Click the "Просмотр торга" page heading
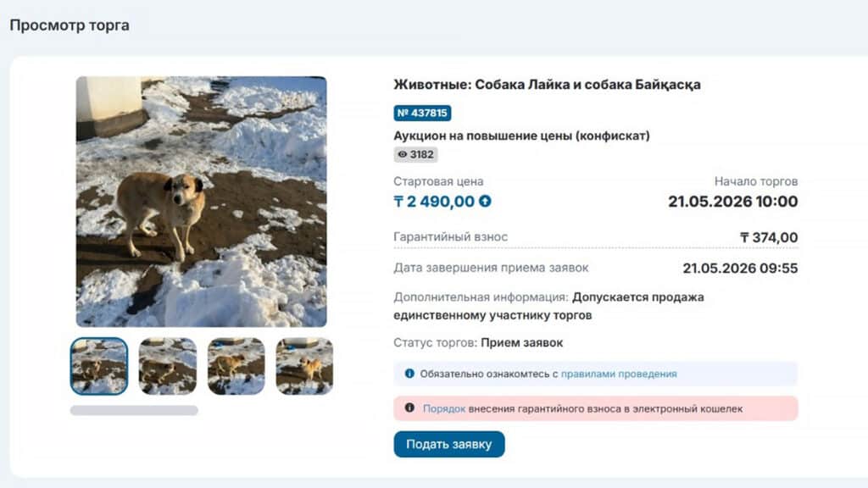This screenshot has height=488, width=868. 70,25
